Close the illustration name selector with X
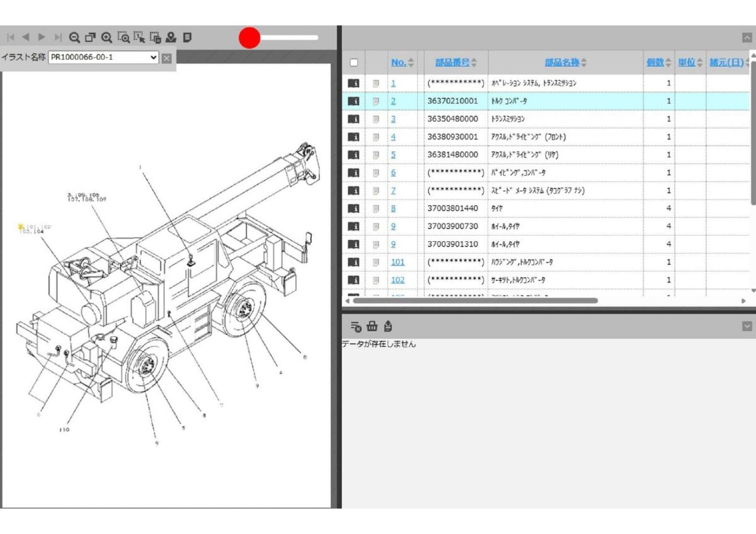The height and width of the screenshot is (534, 756). [x=166, y=58]
